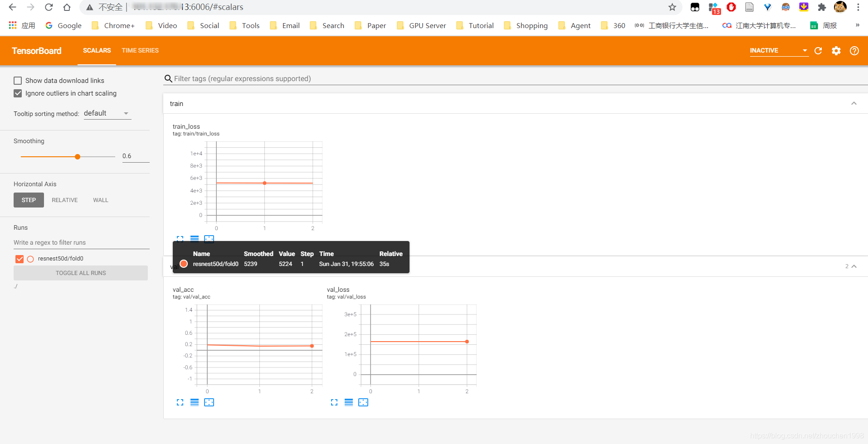
Task: Fit domain to data on val_acc chart
Action: (209, 402)
